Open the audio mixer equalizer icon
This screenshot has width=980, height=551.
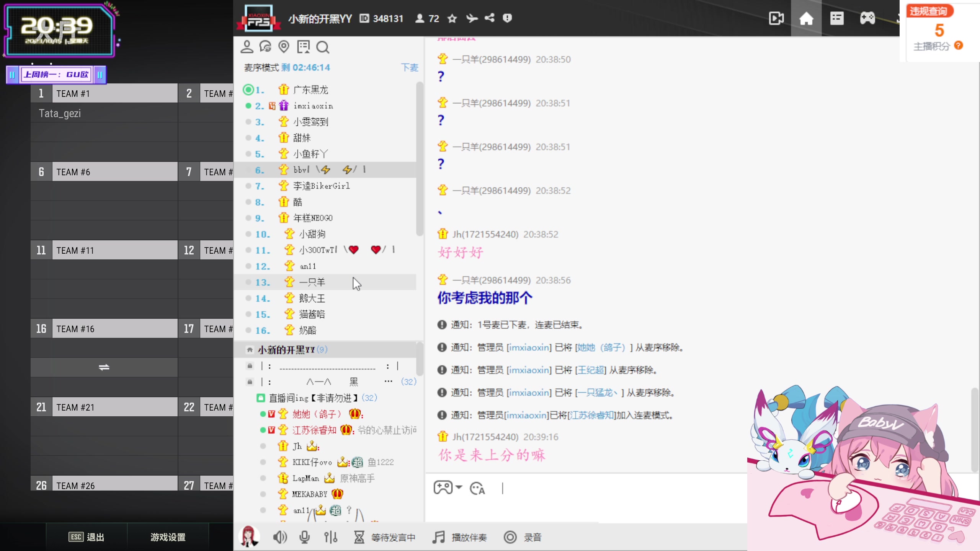(x=331, y=537)
